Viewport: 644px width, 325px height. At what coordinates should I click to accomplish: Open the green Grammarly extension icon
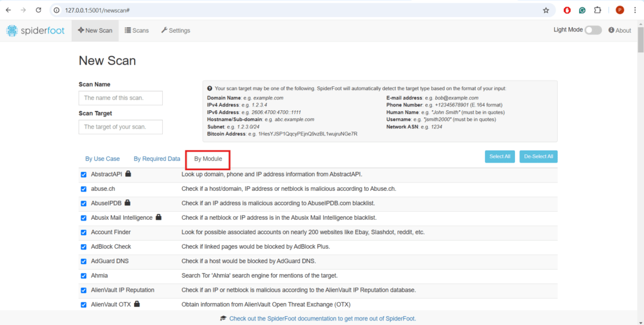coord(582,10)
